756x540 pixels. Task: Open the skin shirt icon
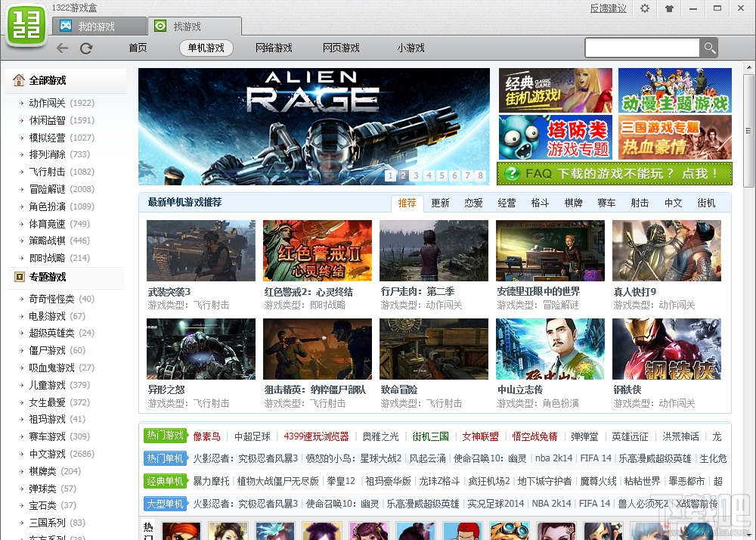coord(669,8)
